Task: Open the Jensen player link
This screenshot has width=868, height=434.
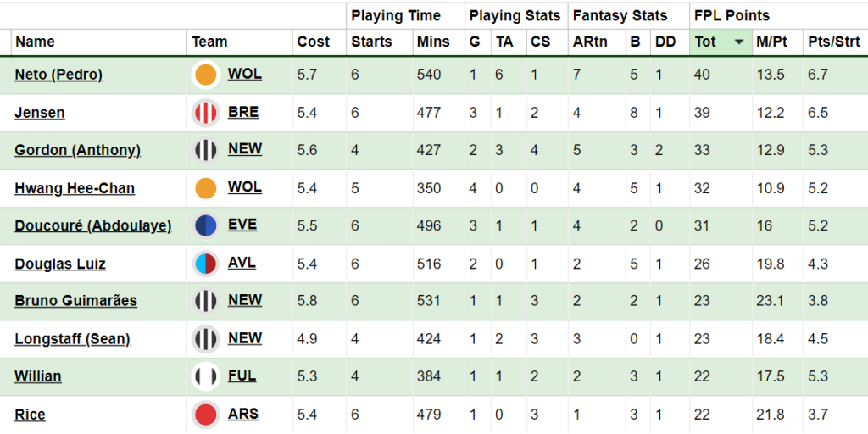Action: (40, 113)
